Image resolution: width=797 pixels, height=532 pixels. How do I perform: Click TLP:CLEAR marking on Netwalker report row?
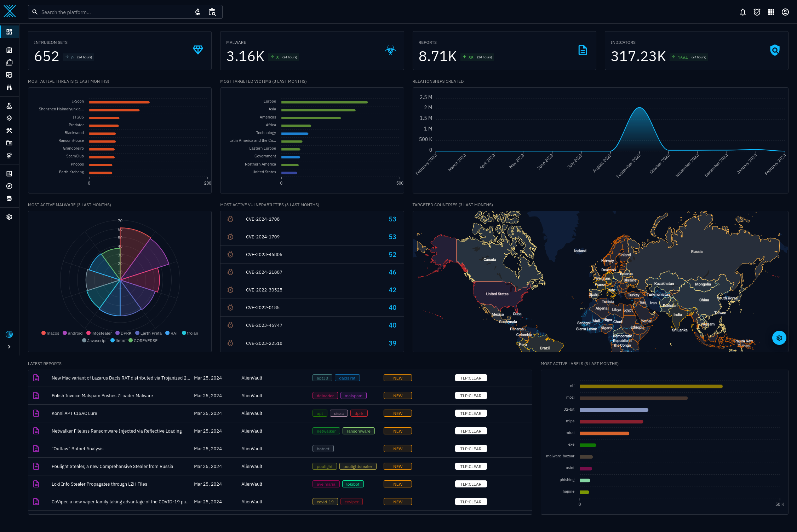(x=471, y=431)
